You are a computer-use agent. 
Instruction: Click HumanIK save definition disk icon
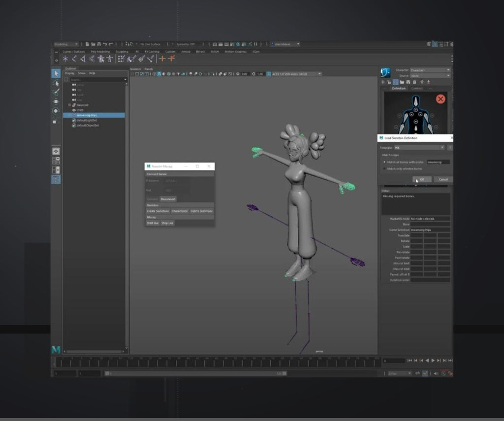[x=408, y=82]
